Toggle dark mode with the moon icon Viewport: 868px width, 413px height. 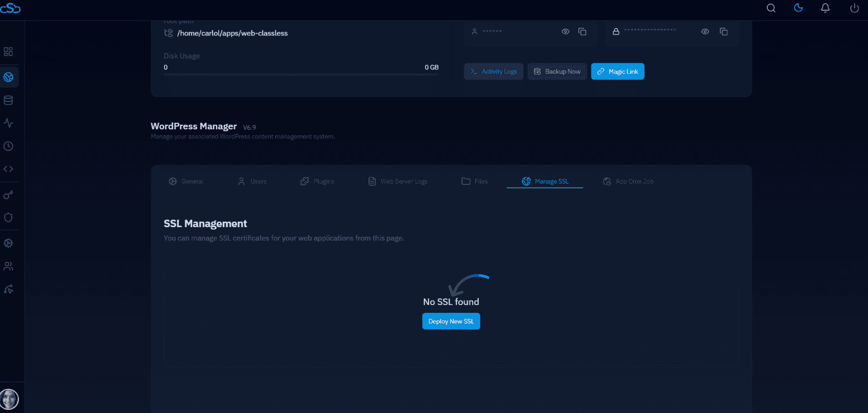[x=798, y=8]
